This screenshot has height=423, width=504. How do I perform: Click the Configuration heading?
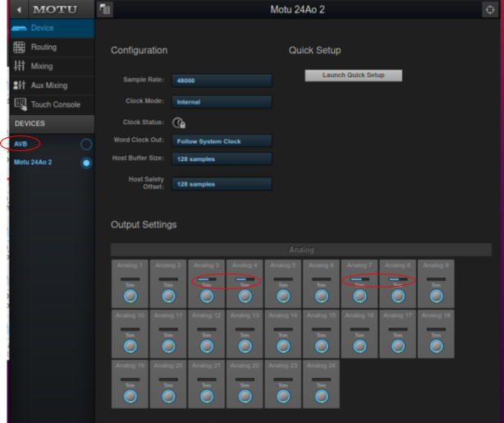[139, 50]
